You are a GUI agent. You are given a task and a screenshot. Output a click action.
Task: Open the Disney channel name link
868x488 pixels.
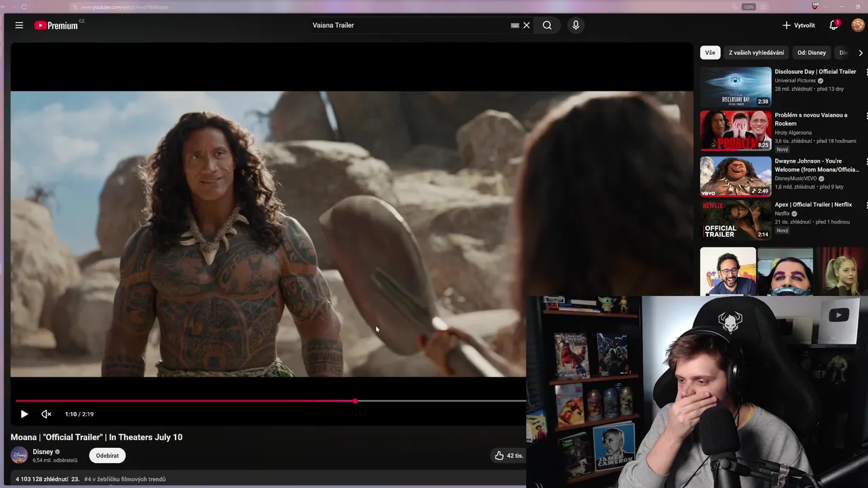pyautogui.click(x=43, y=451)
